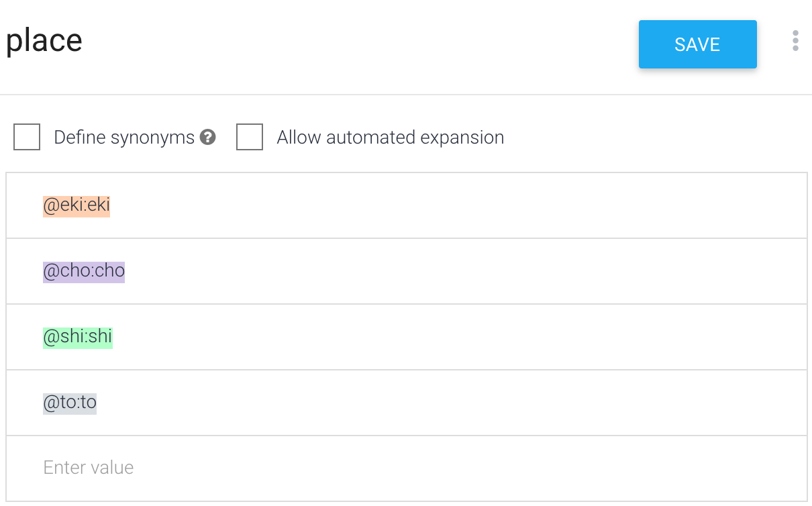Add a new entry via Enter value row
812x506 pixels.
[x=407, y=468]
